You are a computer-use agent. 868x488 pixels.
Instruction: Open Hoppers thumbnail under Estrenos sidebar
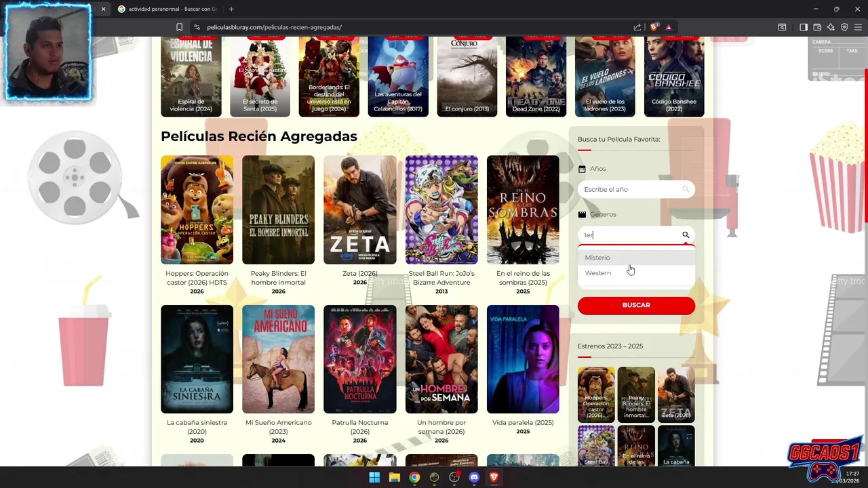[x=596, y=394]
